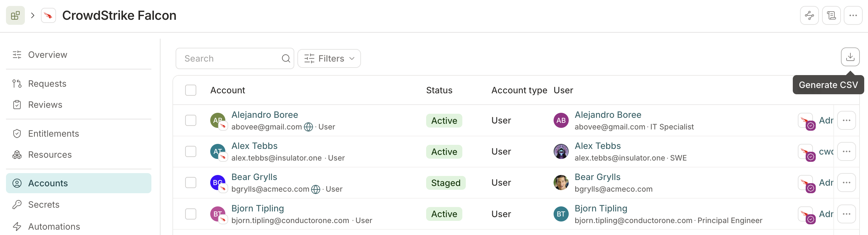Click the Active status badge for Alex Tebbs
The height and width of the screenshot is (235, 868).
[x=444, y=152]
